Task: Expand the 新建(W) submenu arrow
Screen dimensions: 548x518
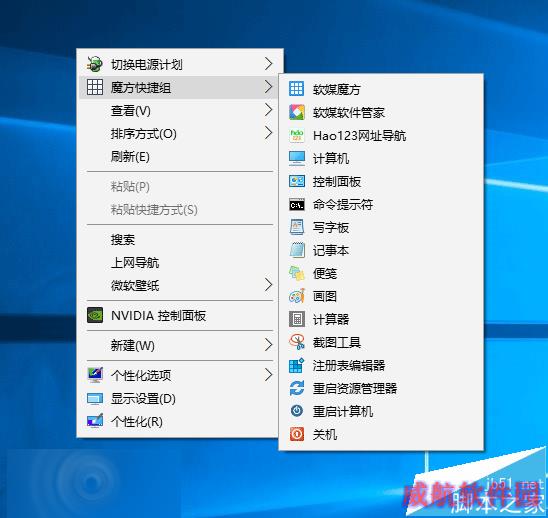Action: click(x=268, y=345)
